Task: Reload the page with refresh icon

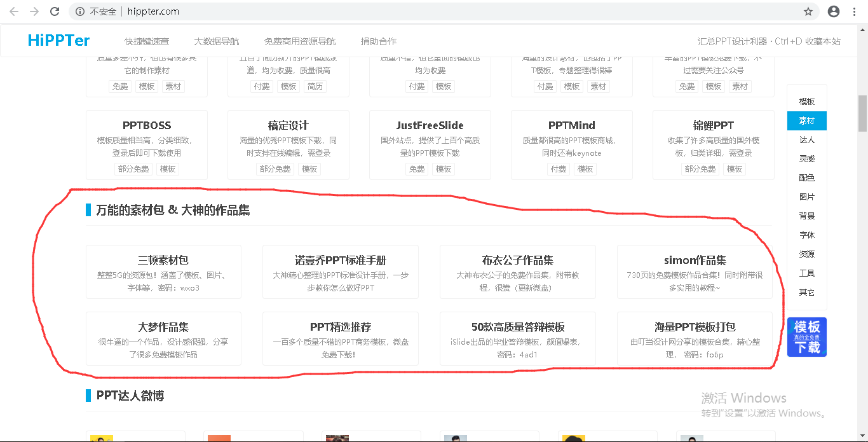Action: pyautogui.click(x=55, y=11)
